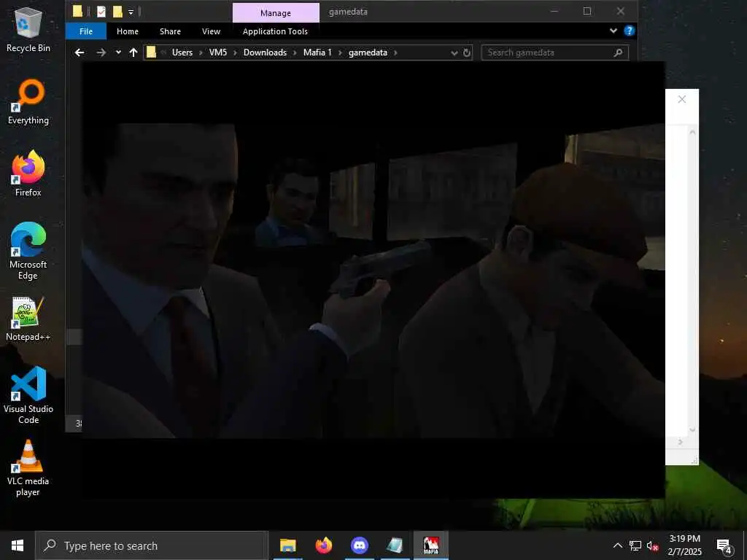Close the white background window
The image size is (747, 560).
tap(682, 99)
